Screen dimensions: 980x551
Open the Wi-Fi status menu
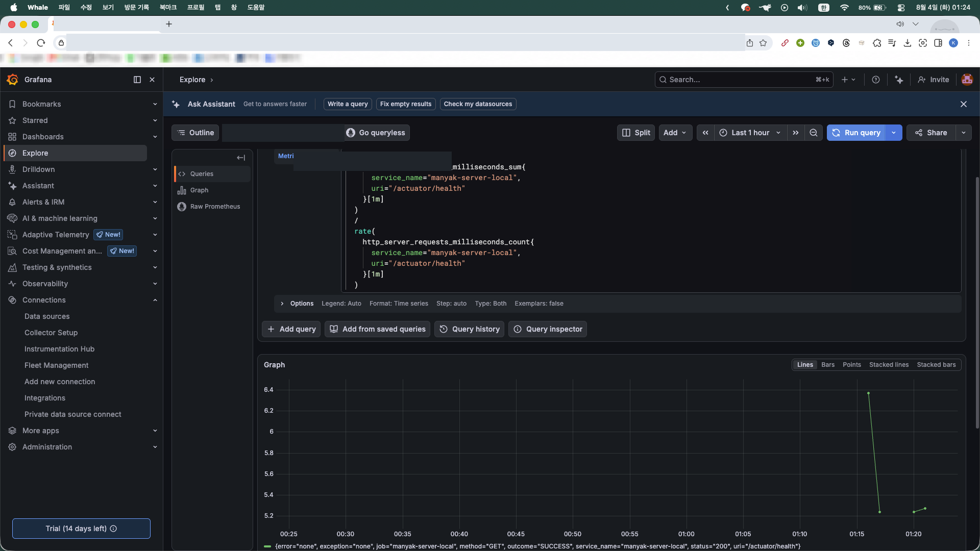[x=844, y=8]
